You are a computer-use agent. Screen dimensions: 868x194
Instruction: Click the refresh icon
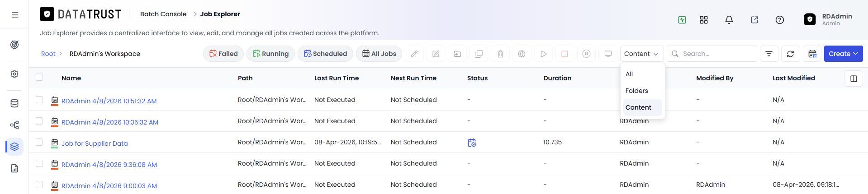pyautogui.click(x=790, y=54)
